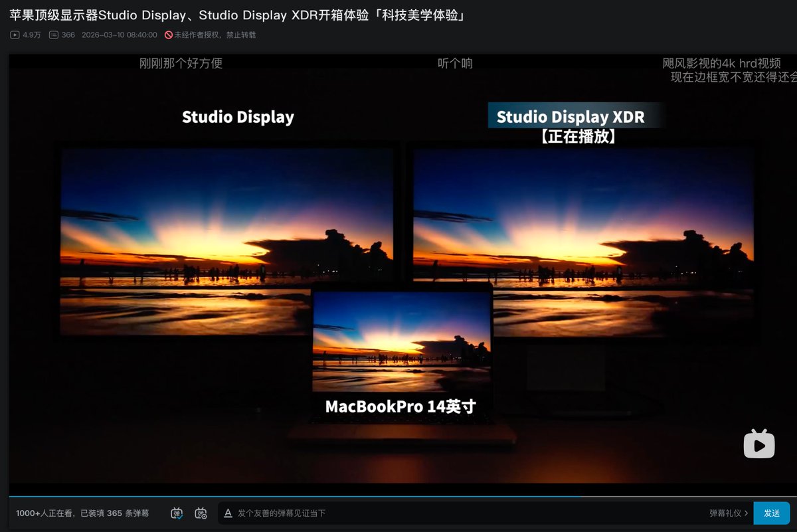Click the play count icon beside 4.9万
Screen dimensions: 797x532
coord(15,35)
